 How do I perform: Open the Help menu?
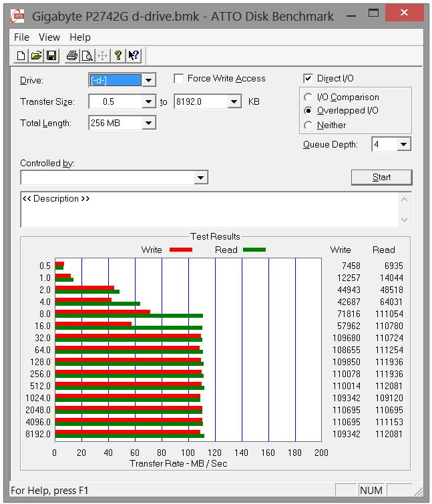[80, 37]
